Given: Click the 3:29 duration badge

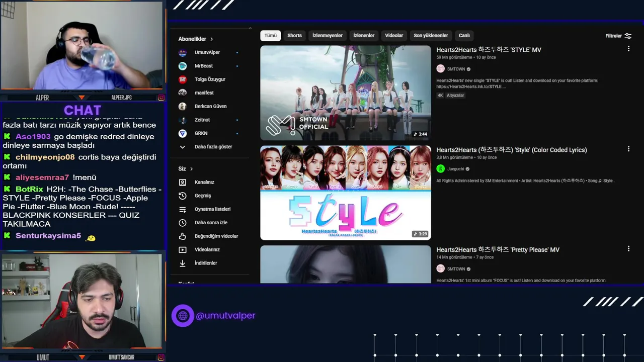Looking at the screenshot, I should (x=420, y=234).
